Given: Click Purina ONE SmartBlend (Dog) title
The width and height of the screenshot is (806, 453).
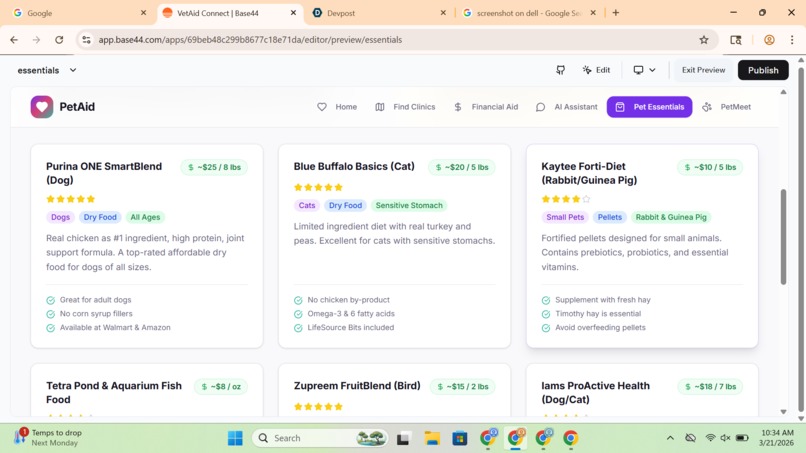Looking at the screenshot, I should [104, 173].
